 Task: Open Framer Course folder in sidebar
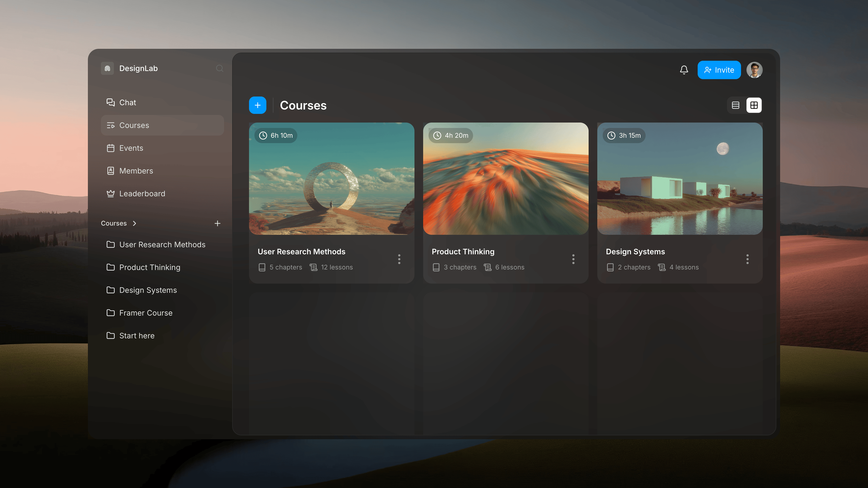tap(162, 313)
